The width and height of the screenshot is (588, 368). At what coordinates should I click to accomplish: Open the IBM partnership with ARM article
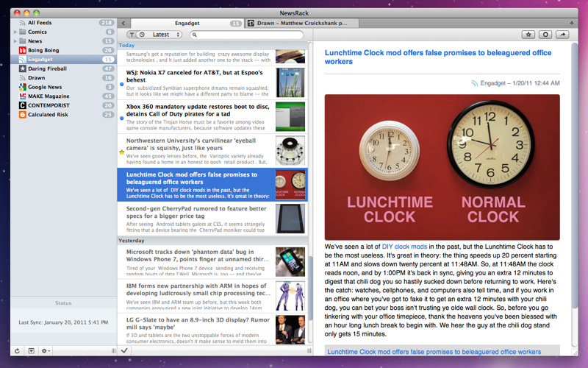(212, 297)
